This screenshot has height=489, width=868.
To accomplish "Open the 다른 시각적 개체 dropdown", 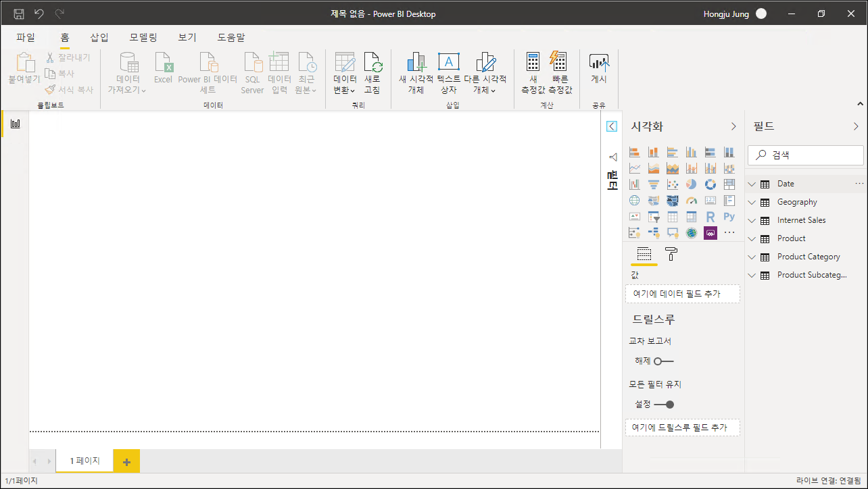I will (x=485, y=74).
